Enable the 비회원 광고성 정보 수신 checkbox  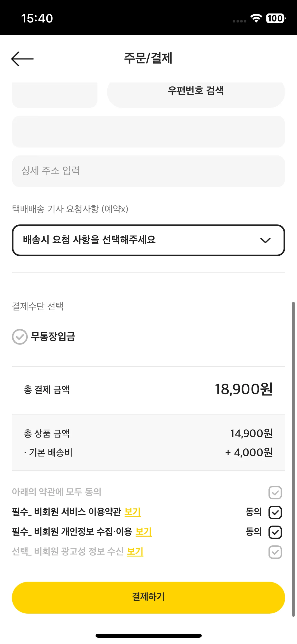click(x=275, y=552)
